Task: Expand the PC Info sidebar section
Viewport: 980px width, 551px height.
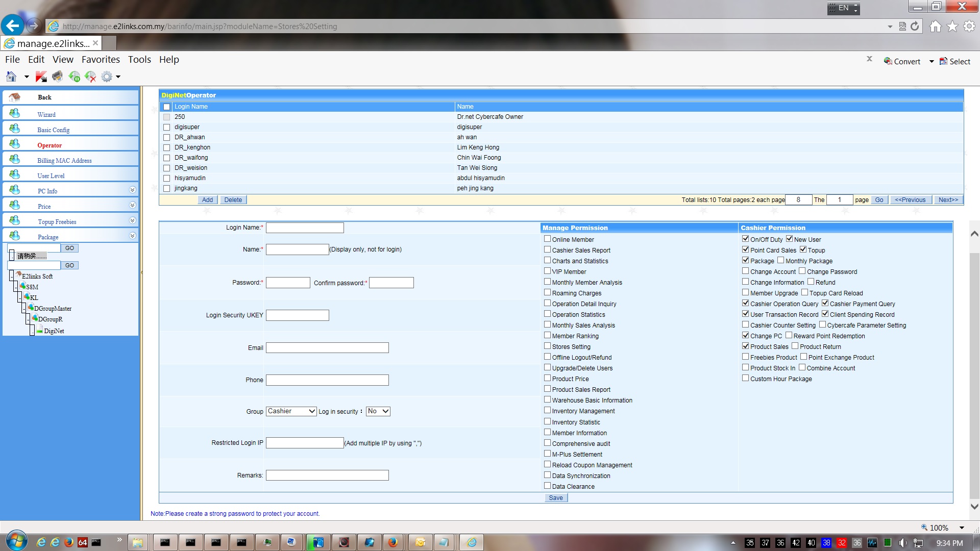Action: 132,190
